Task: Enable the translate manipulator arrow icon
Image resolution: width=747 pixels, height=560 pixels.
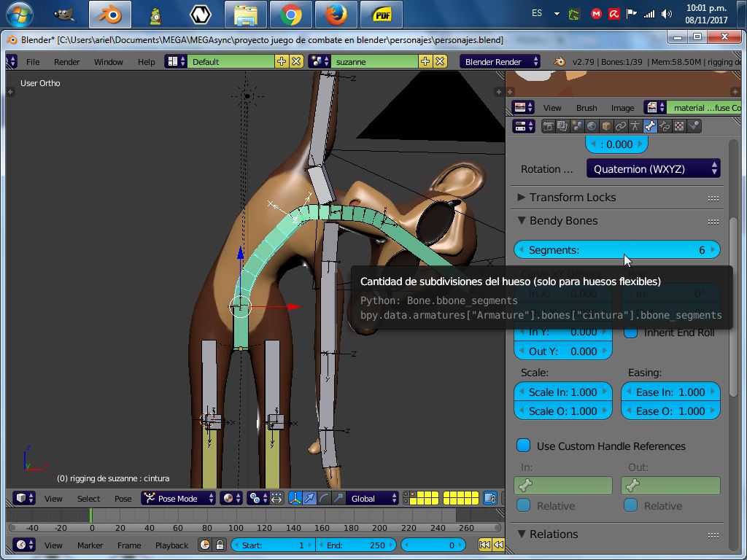Action: 309,499
